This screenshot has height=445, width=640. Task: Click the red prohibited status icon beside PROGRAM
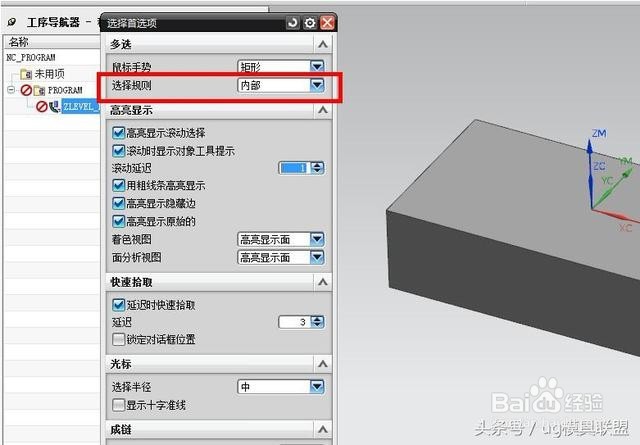coord(26,90)
